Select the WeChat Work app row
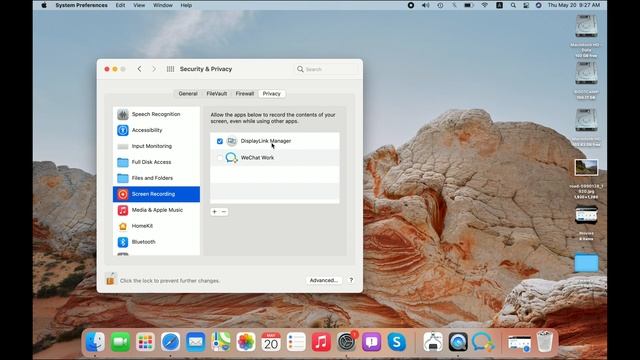This screenshot has width=640, height=360. 275,158
